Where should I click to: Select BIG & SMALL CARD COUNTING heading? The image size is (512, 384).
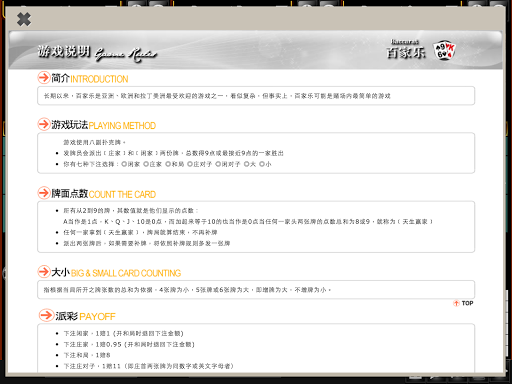pyautogui.click(x=126, y=273)
